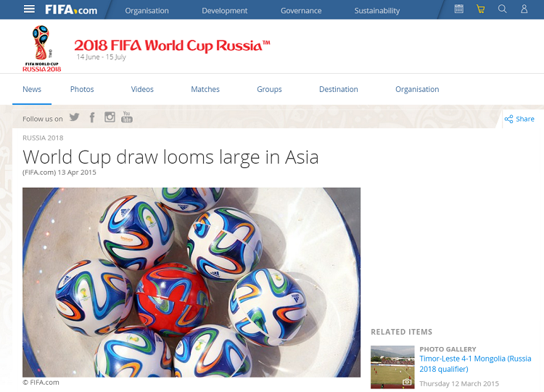Open the Development menu
This screenshot has height=392, width=544.
[224, 11]
